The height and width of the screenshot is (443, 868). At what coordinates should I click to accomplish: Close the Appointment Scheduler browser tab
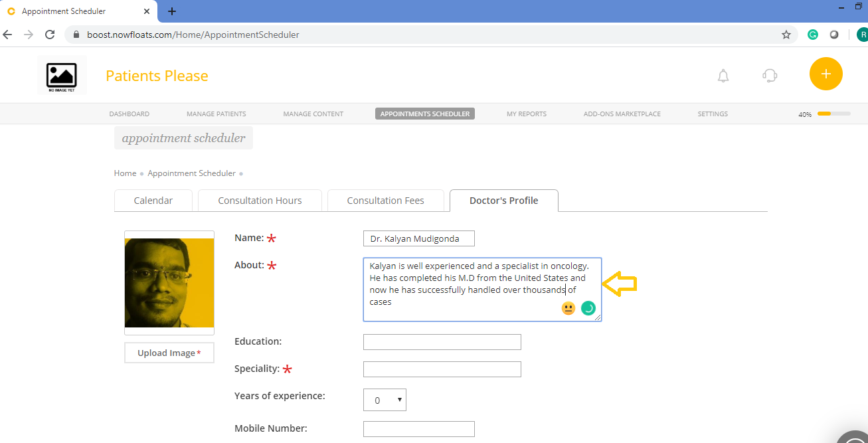(x=147, y=11)
